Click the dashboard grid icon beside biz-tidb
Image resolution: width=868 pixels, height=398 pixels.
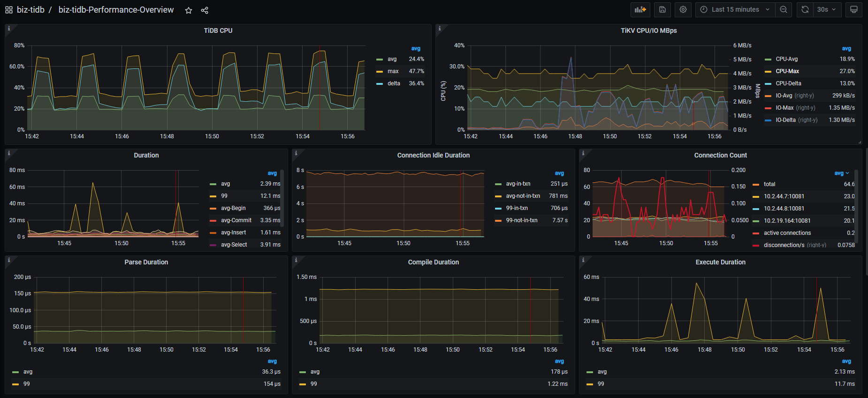pyautogui.click(x=9, y=10)
